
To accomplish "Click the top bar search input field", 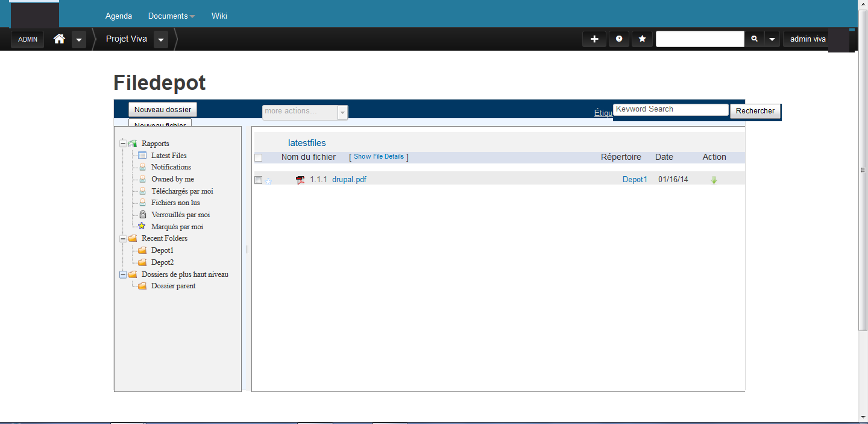I will click(x=700, y=39).
